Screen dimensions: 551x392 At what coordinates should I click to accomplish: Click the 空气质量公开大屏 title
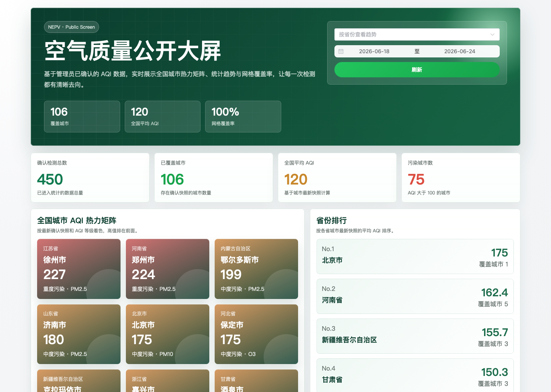[x=133, y=51]
